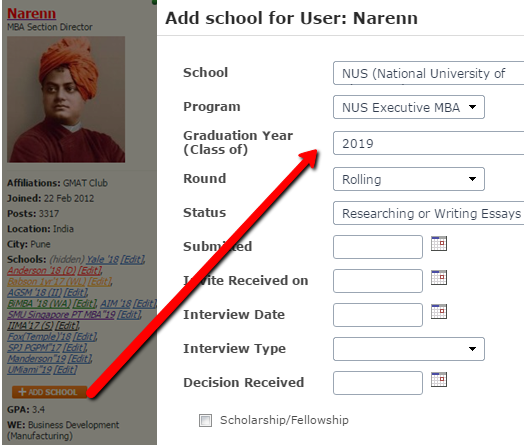This screenshot has width=524, height=445.
Task: Edit the Yale '18 school entry
Action: point(133,260)
